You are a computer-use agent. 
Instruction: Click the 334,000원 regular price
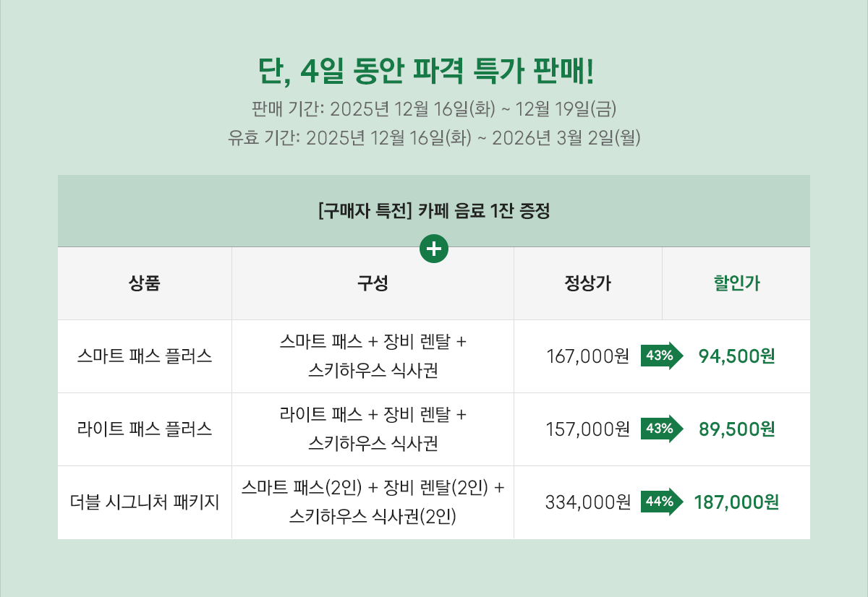[x=588, y=502]
